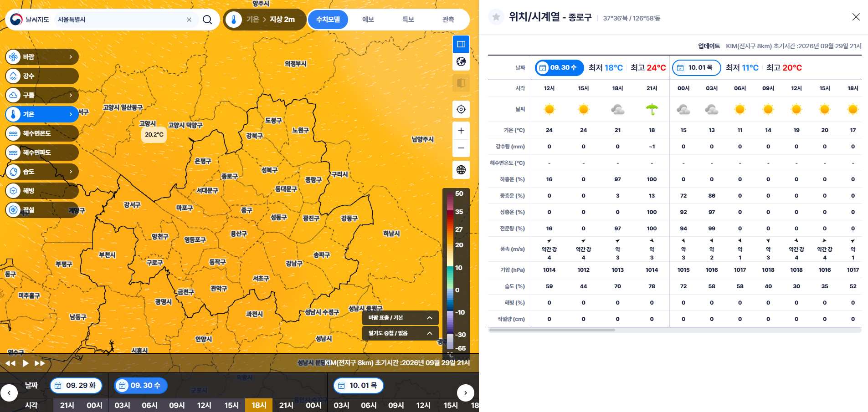
Task: Click the search magnifier icon
Action: [x=207, y=20]
